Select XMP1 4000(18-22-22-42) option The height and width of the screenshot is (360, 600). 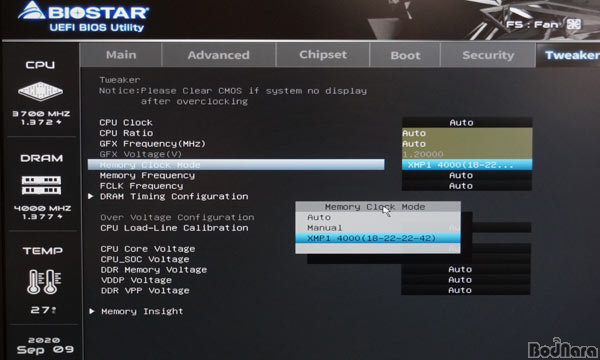pos(378,238)
